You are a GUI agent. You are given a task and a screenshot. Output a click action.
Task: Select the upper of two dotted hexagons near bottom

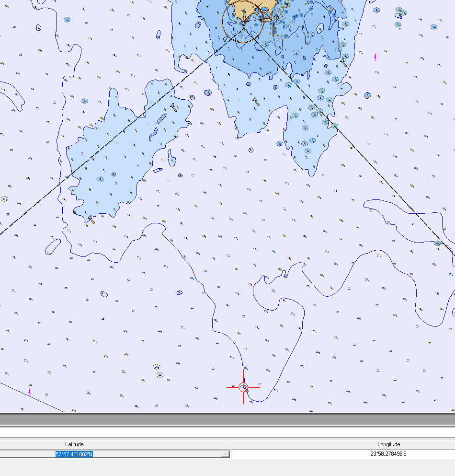click(157, 367)
